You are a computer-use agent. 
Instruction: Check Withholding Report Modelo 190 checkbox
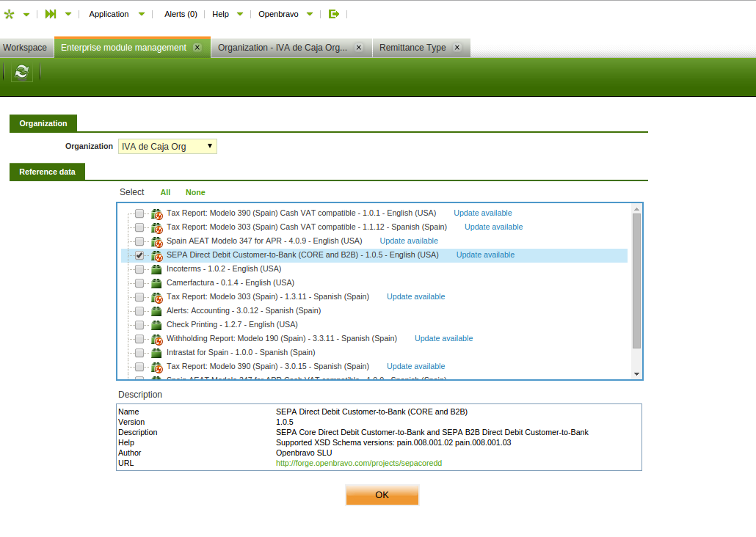pos(139,339)
